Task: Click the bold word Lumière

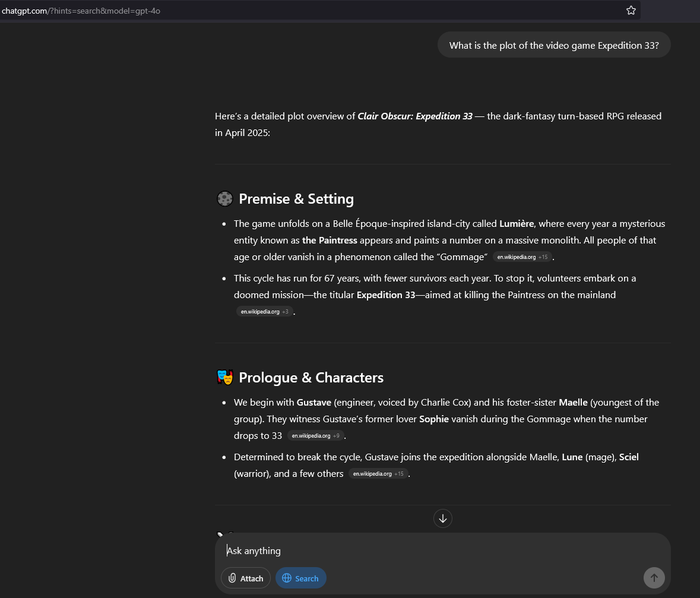Action: point(517,223)
